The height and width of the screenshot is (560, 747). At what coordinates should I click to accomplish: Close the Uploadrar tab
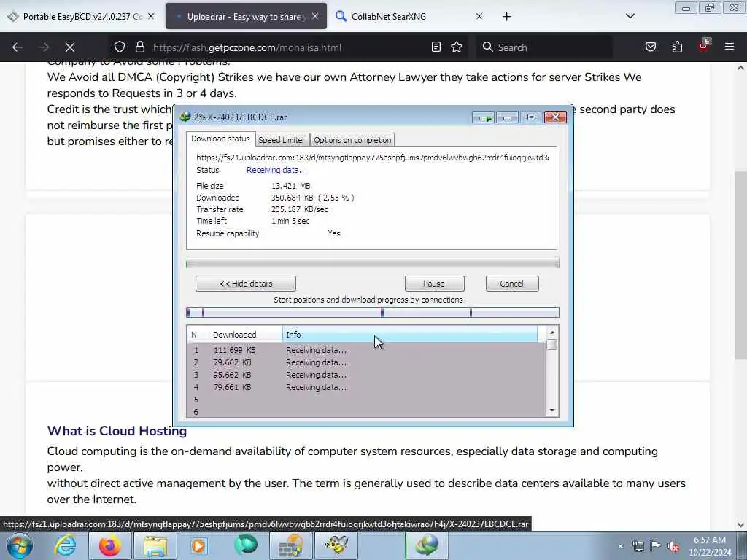pyautogui.click(x=315, y=16)
